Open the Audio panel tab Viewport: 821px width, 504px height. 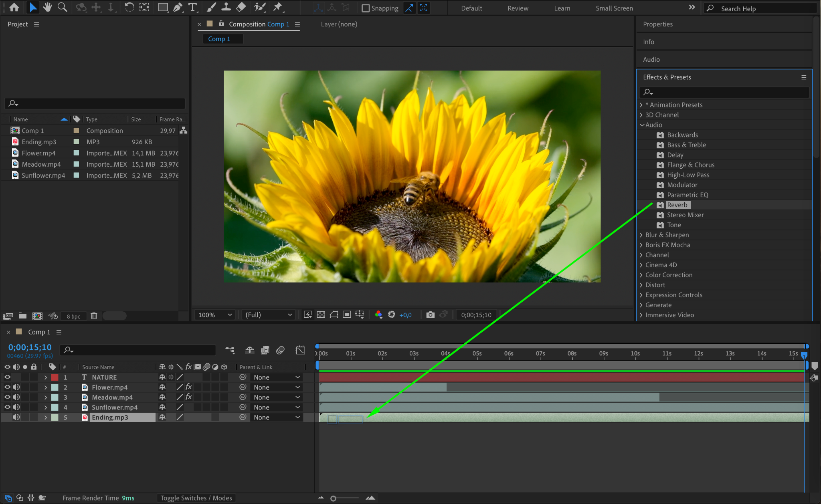(x=651, y=59)
